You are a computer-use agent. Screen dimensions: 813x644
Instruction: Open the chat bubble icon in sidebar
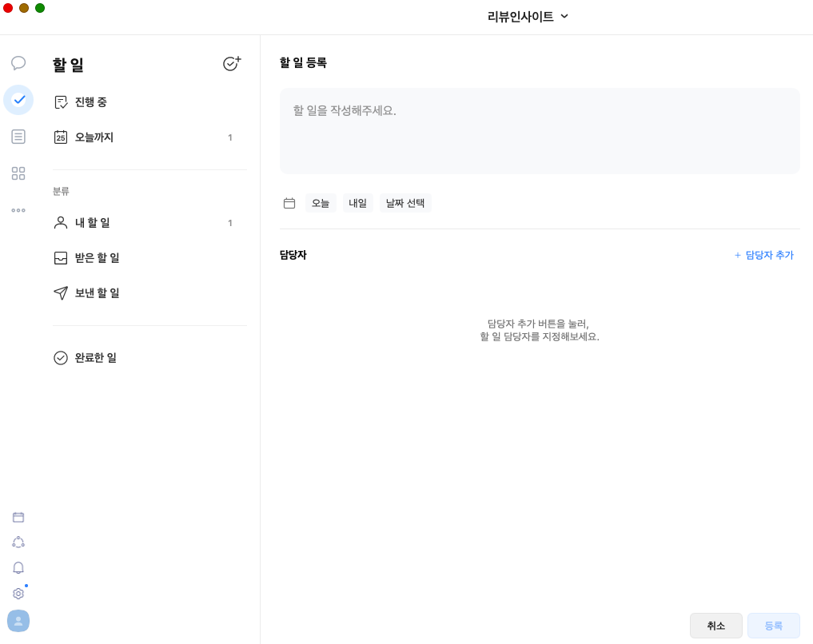pos(18,63)
